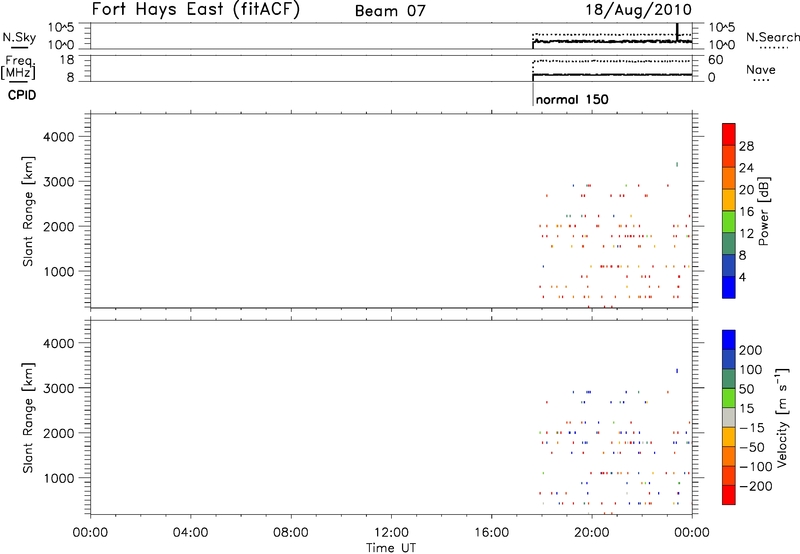Click the 'CPID' label
The width and height of the screenshot is (800, 554).
(x=22, y=95)
